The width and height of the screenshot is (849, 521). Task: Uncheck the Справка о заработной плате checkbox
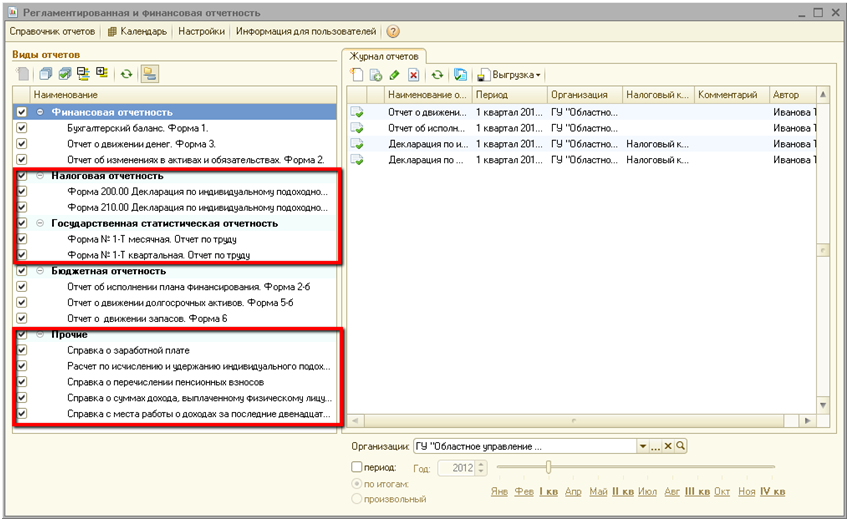(22, 350)
